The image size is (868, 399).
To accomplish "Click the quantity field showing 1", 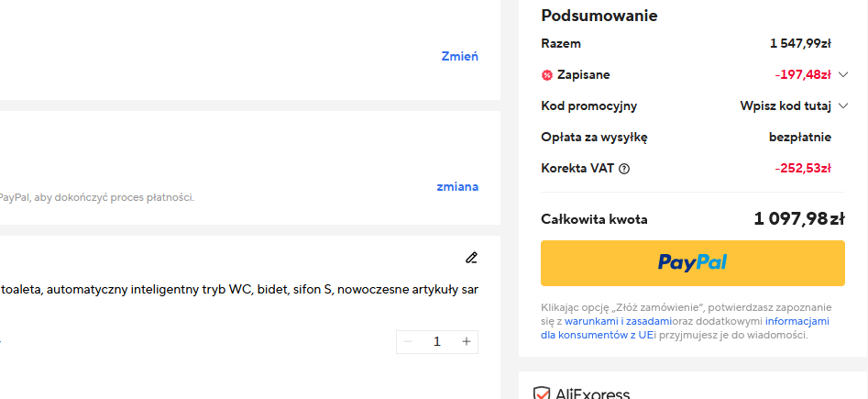I will click(x=437, y=342).
